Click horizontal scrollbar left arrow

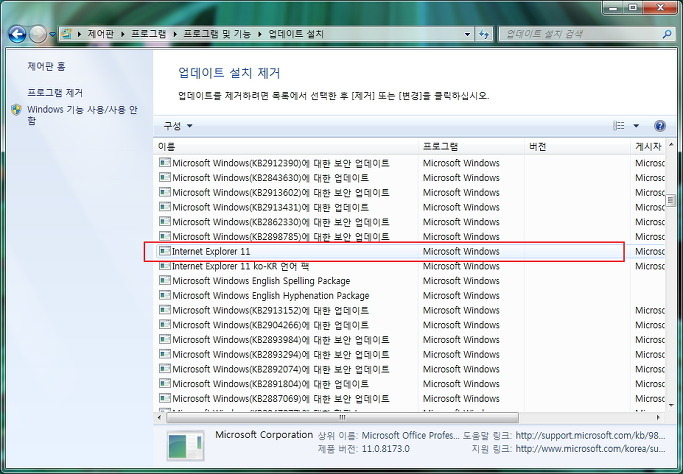(x=159, y=417)
